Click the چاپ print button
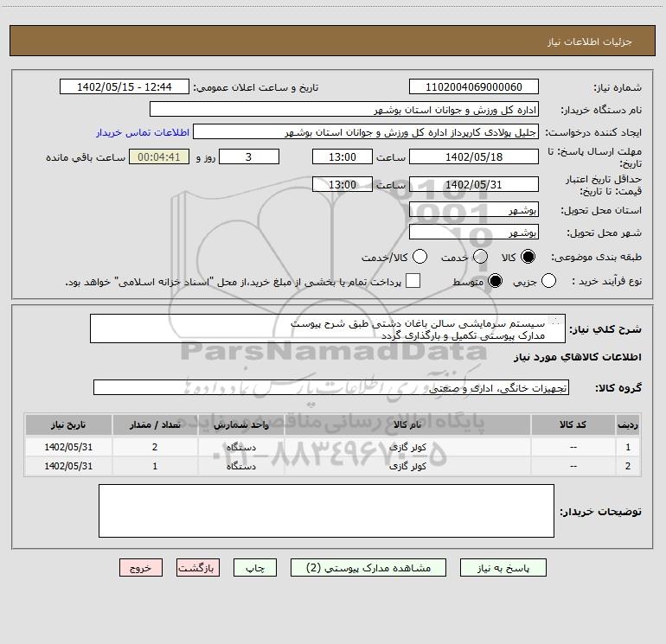 (x=255, y=568)
